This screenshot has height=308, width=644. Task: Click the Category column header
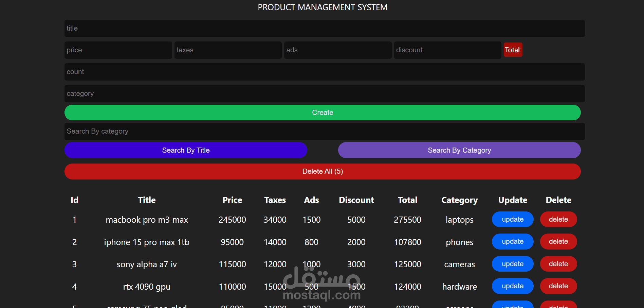tap(459, 200)
